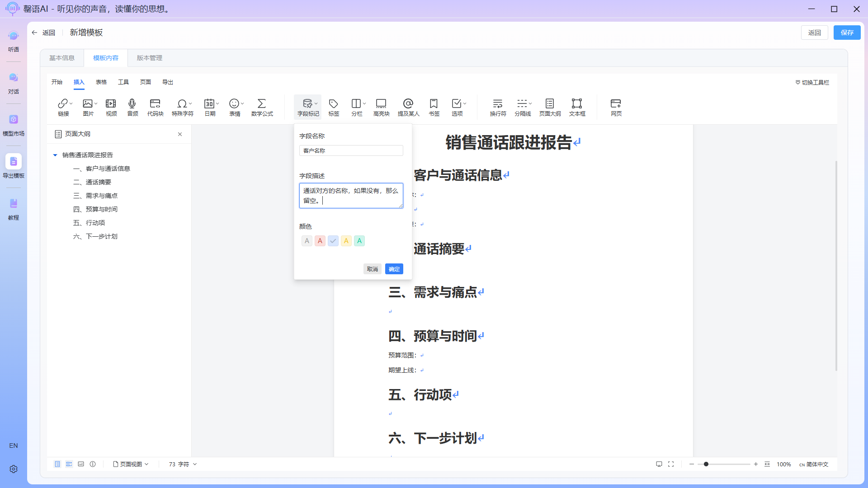Open the 工具 ribbon tab
This screenshot has width=868, height=488.
click(x=123, y=82)
